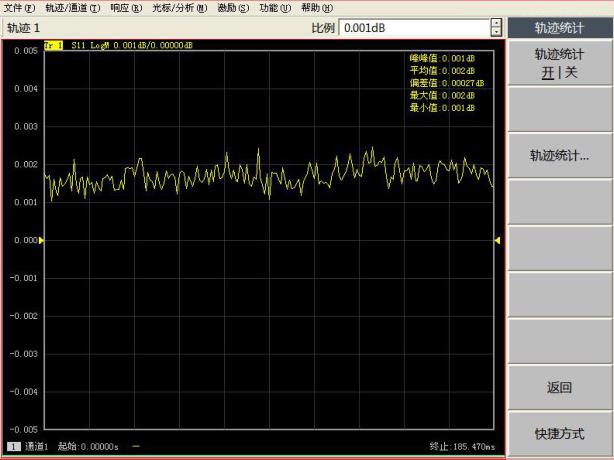Select the Tr 1 trace label
Image resolution: width=614 pixels, height=460 pixels.
(x=54, y=46)
